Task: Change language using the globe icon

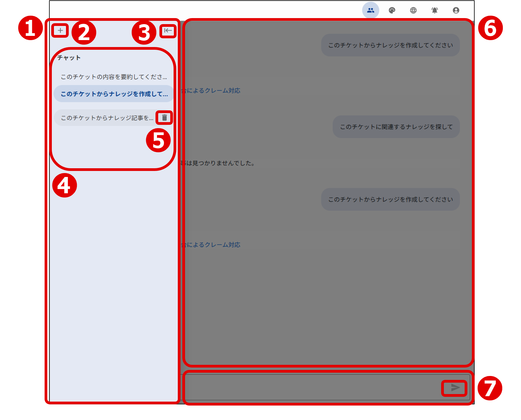Action: coord(413,10)
